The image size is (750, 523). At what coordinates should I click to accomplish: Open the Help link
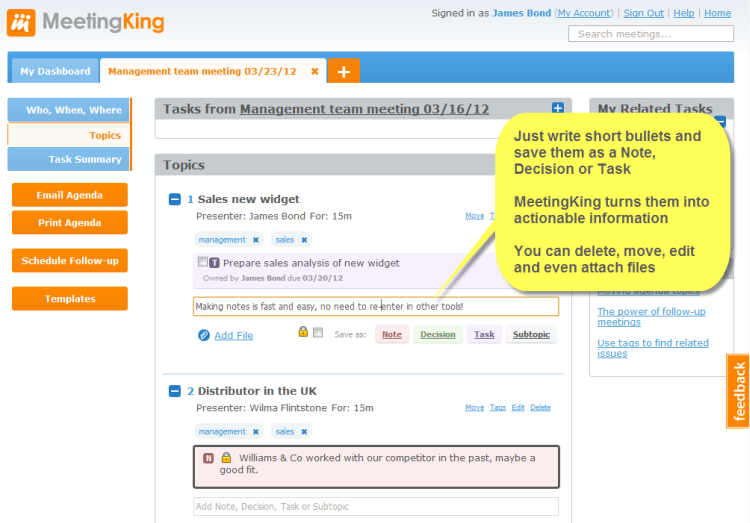pyautogui.click(x=684, y=13)
